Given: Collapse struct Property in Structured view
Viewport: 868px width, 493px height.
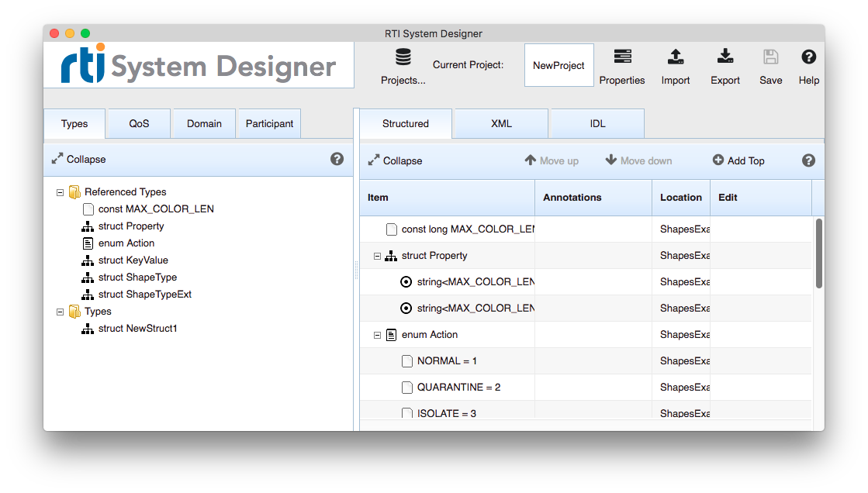Looking at the screenshot, I should click(x=378, y=256).
